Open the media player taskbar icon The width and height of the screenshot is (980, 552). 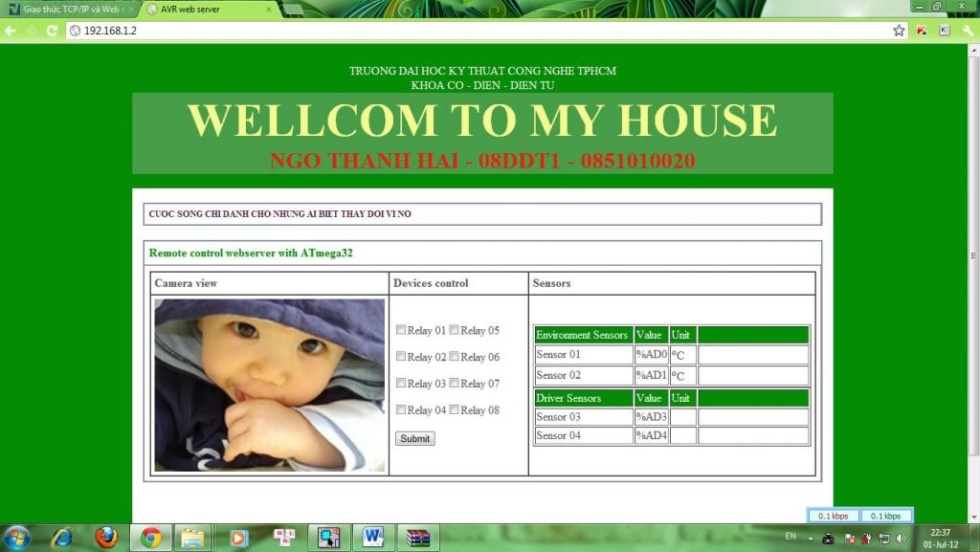[238, 538]
